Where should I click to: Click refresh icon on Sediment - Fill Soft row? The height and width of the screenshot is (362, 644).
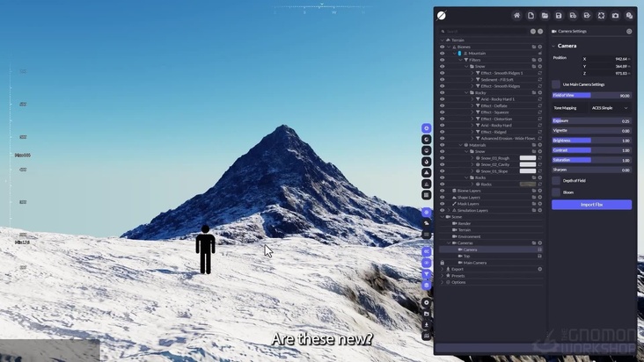pyautogui.click(x=540, y=80)
